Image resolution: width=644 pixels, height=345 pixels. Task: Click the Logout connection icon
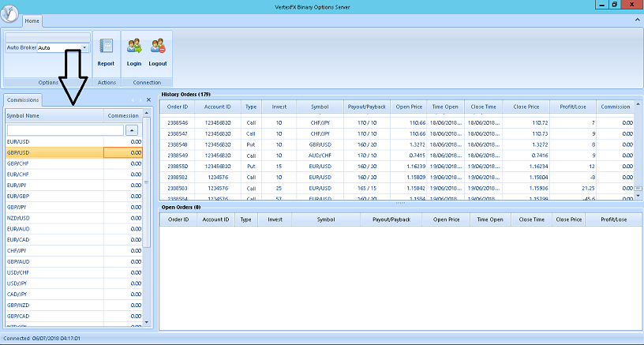pos(158,53)
